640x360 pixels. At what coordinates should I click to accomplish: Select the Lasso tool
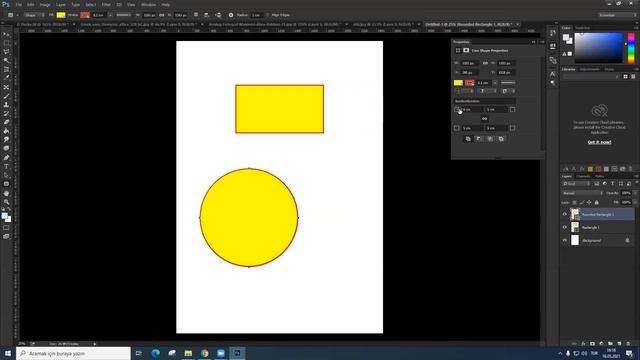click(x=6, y=52)
